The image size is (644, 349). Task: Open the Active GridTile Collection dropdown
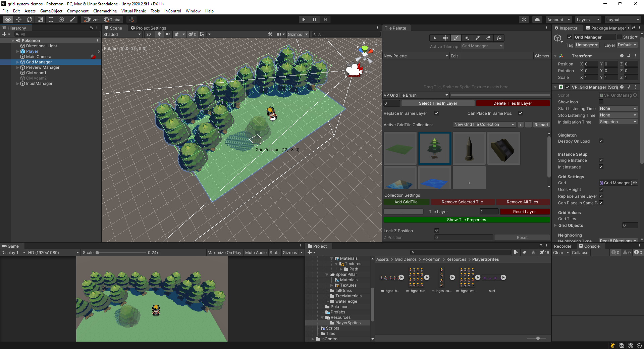pyautogui.click(x=484, y=124)
